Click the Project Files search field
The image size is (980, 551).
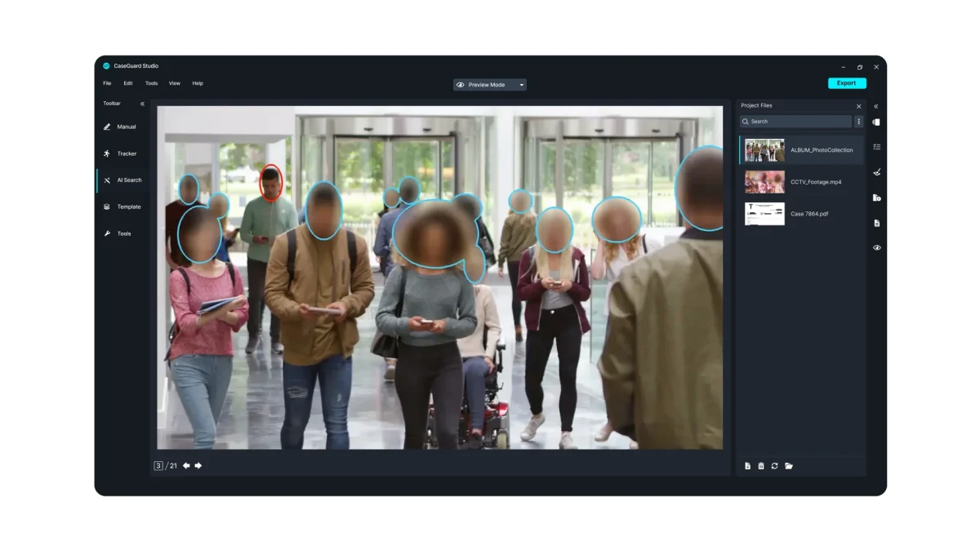tap(796, 122)
